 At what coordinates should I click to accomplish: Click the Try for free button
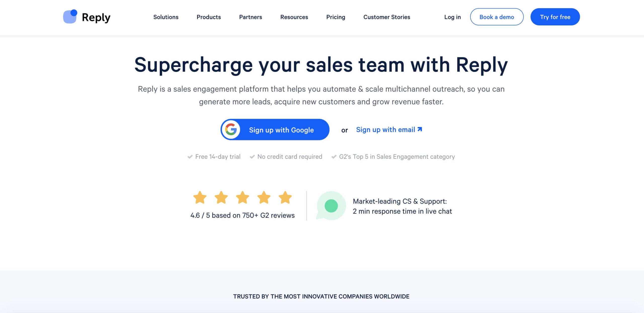point(555,17)
